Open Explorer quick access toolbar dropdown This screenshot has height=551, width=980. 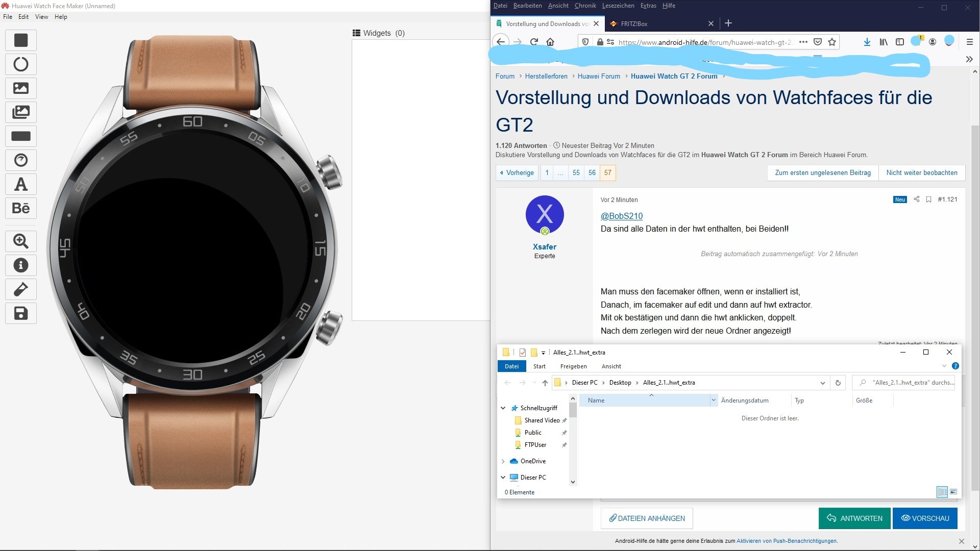coord(543,353)
